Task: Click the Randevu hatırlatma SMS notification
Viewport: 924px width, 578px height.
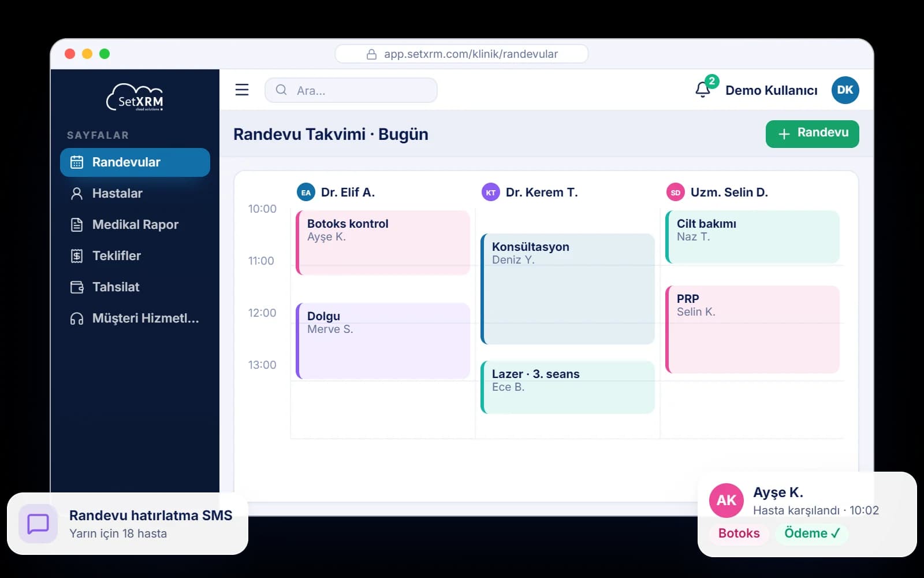Action: (128, 524)
